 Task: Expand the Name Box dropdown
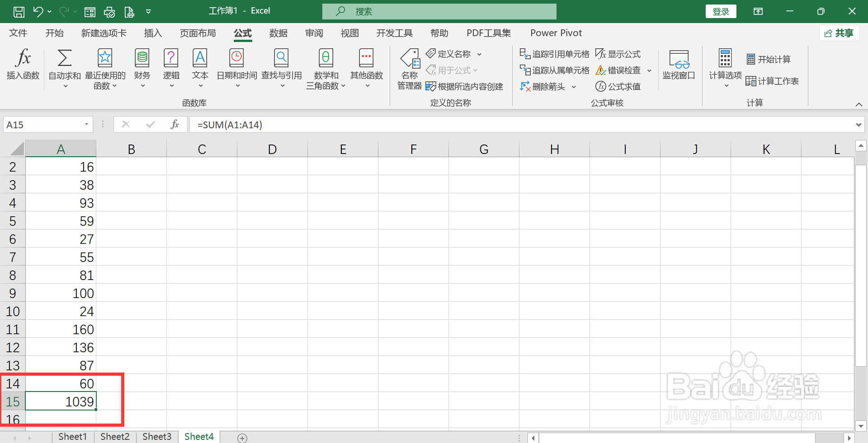pos(86,125)
